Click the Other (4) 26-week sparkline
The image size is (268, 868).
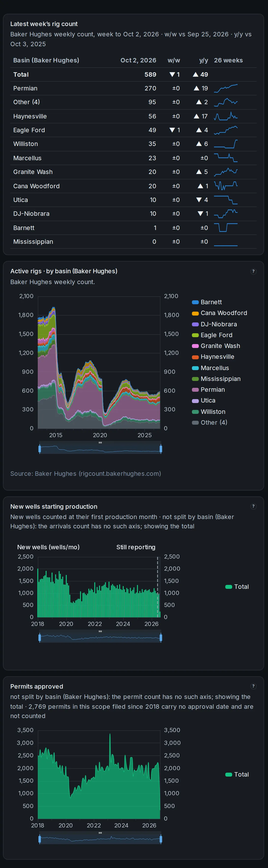[x=226, y=102]
